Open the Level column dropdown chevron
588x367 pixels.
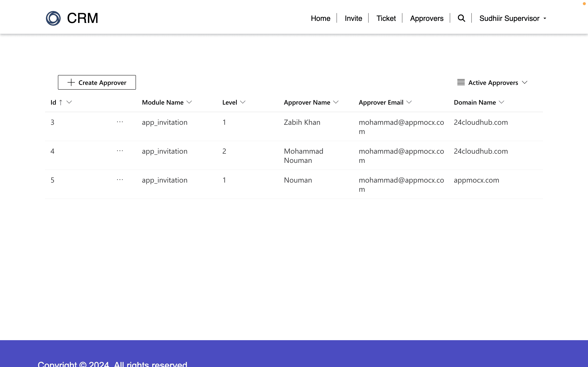243,102
